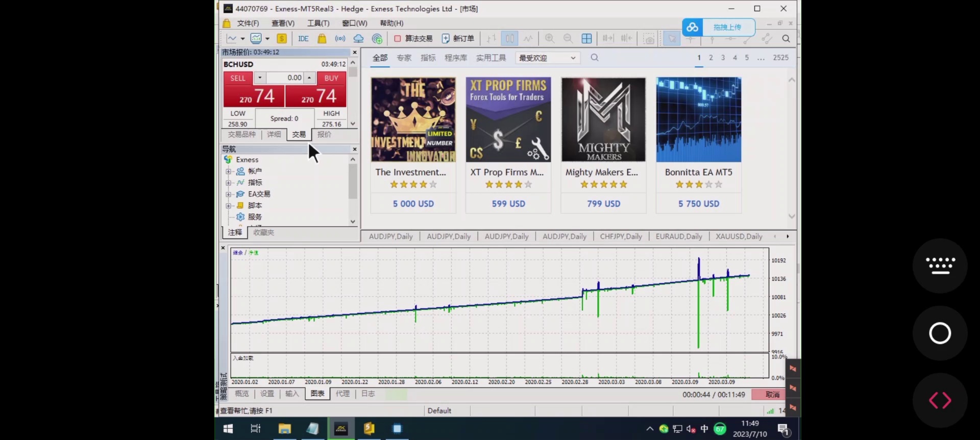Switch the chart to candlestick style
The height and width of the screenshot is (440, 980).
click(510, 39)
